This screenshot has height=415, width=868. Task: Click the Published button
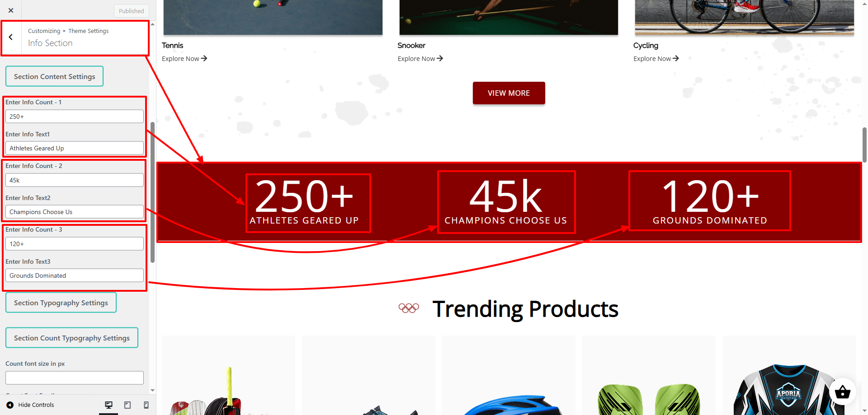132,11
